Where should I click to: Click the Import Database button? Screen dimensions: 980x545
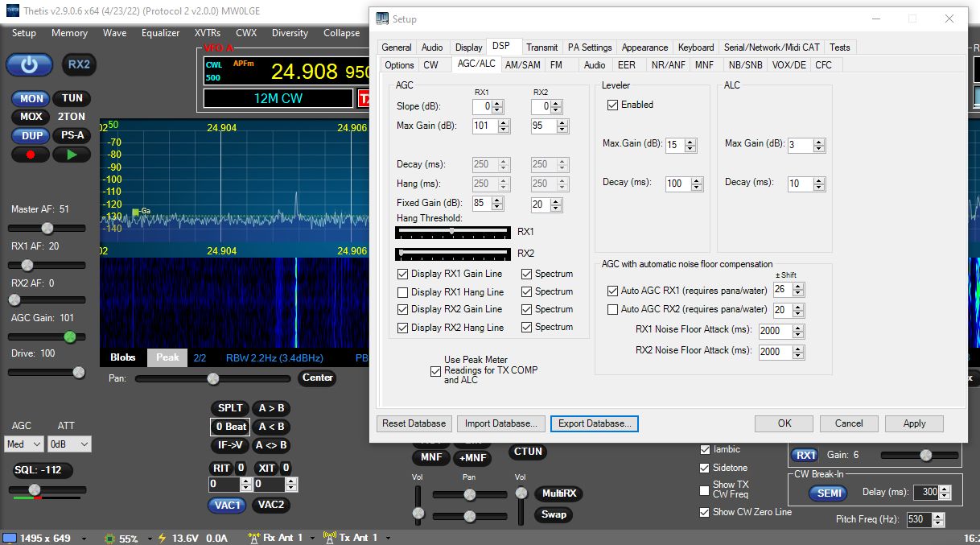click(502, 423)
